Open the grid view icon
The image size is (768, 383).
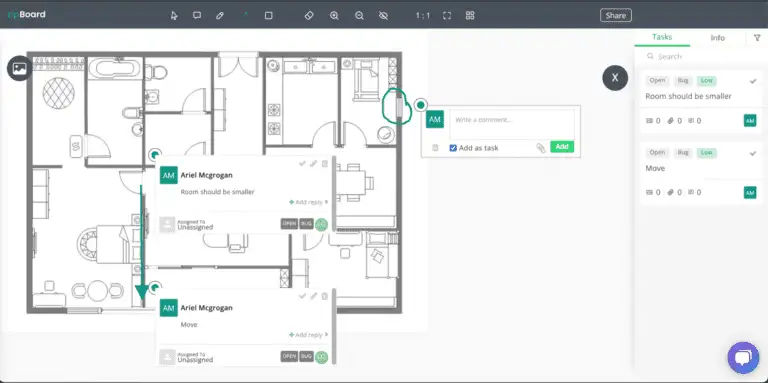[470, 16]
